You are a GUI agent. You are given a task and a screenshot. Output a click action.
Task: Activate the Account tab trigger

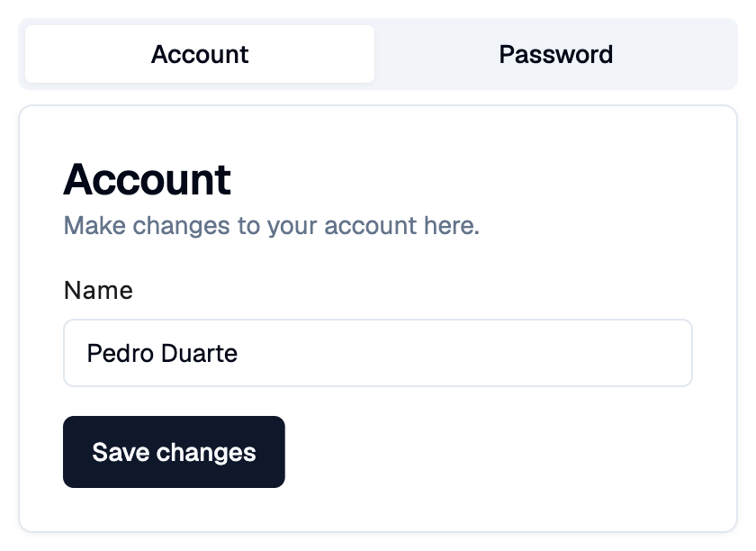pos(200,54)
